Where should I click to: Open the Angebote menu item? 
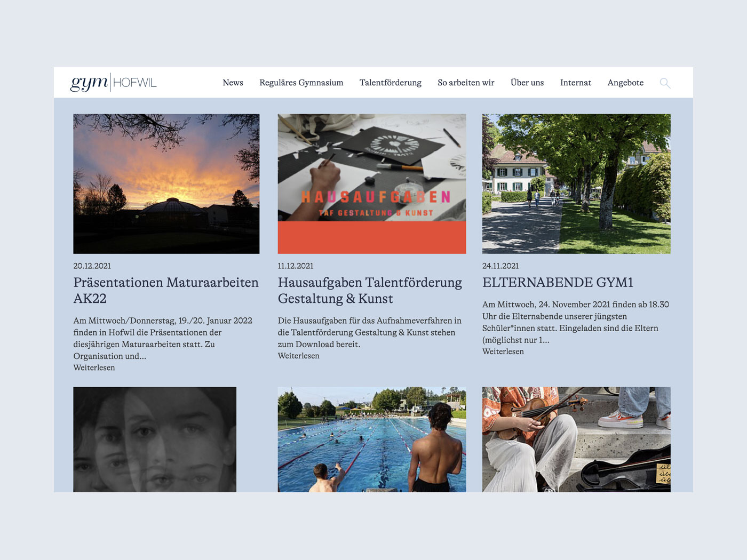625,83
